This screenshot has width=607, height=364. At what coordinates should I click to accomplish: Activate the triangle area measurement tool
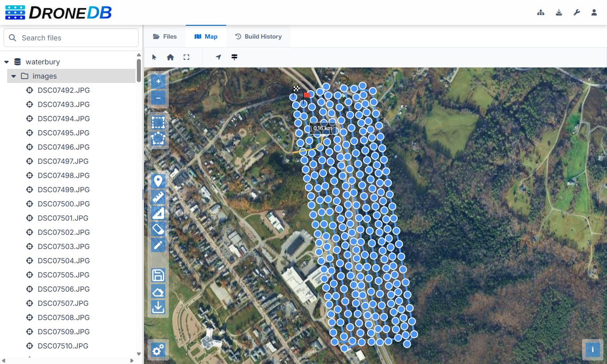[x=158, y=214]
